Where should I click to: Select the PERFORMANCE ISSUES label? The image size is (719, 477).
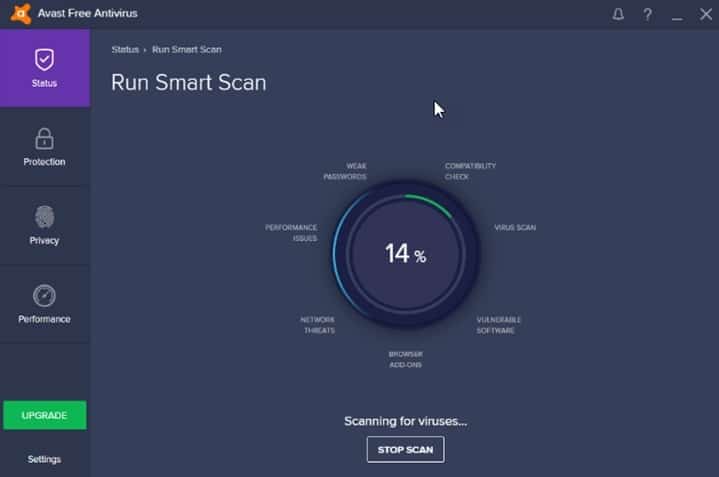[291, 233]
